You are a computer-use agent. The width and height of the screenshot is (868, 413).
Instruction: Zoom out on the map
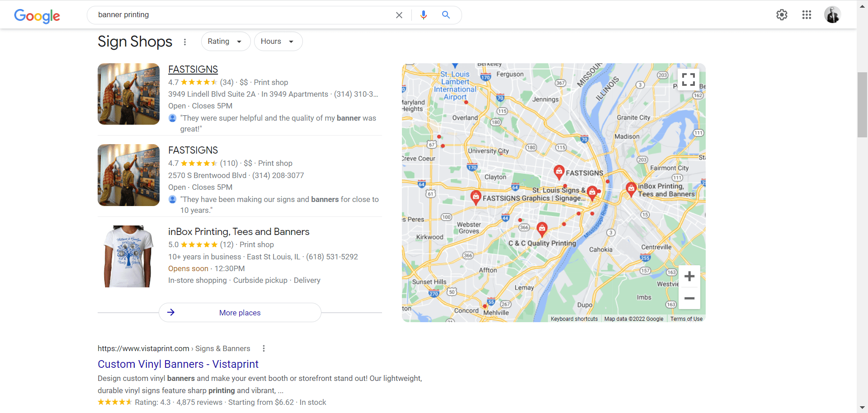point(689,298)
